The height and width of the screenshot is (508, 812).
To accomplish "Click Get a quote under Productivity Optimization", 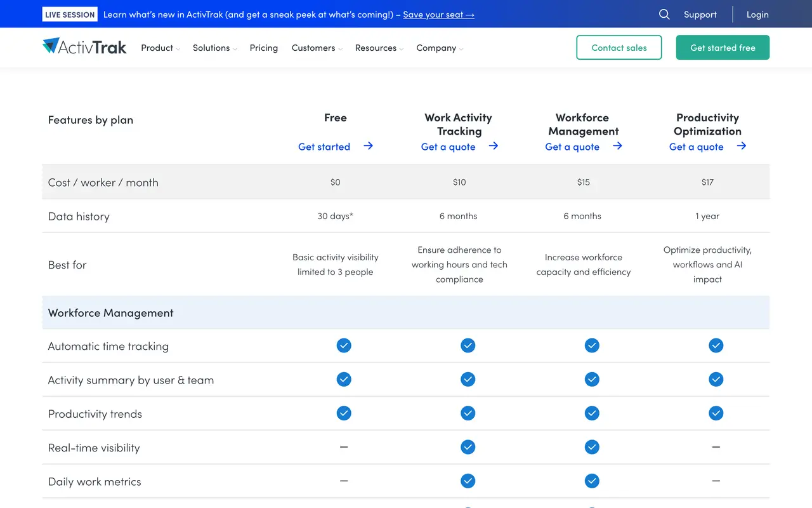I will pos(696,147).
